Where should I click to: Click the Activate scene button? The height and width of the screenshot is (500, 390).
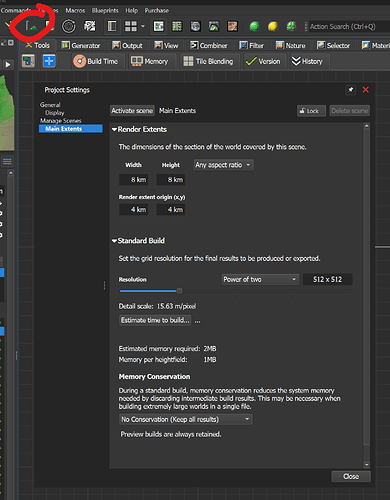[132, 111]
